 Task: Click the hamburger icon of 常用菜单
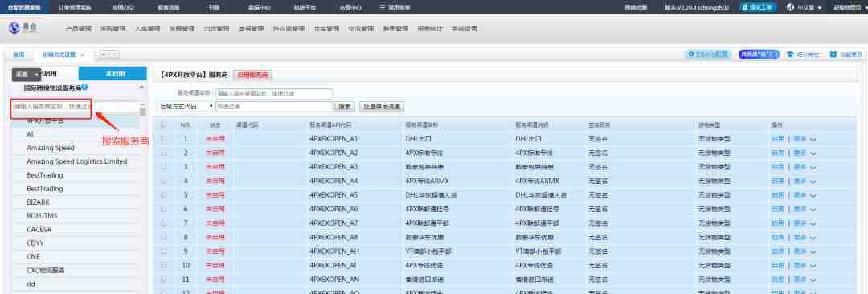point(383,8)
